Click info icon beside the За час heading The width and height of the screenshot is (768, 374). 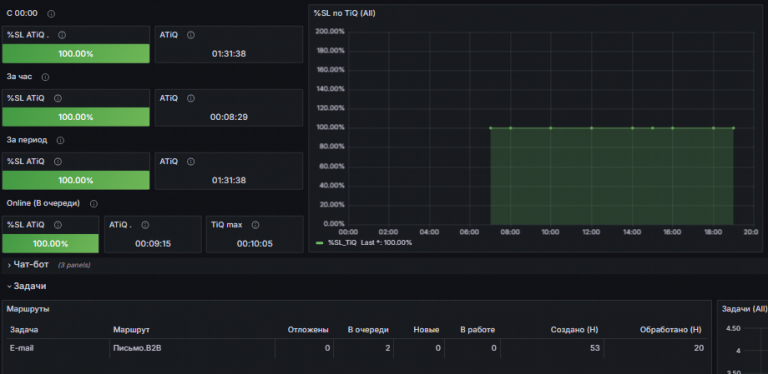46,77
